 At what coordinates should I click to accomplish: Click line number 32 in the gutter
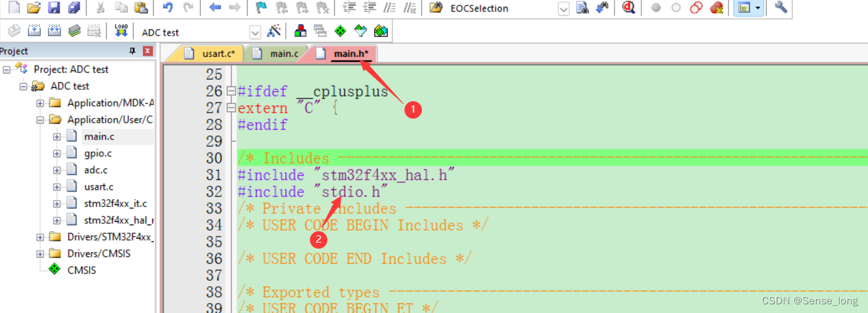[213, 192]
